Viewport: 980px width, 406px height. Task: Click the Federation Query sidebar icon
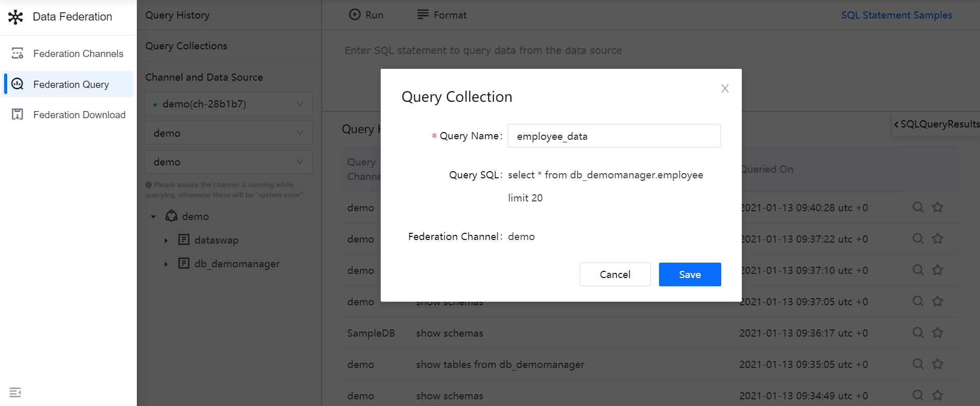(17, 84)
